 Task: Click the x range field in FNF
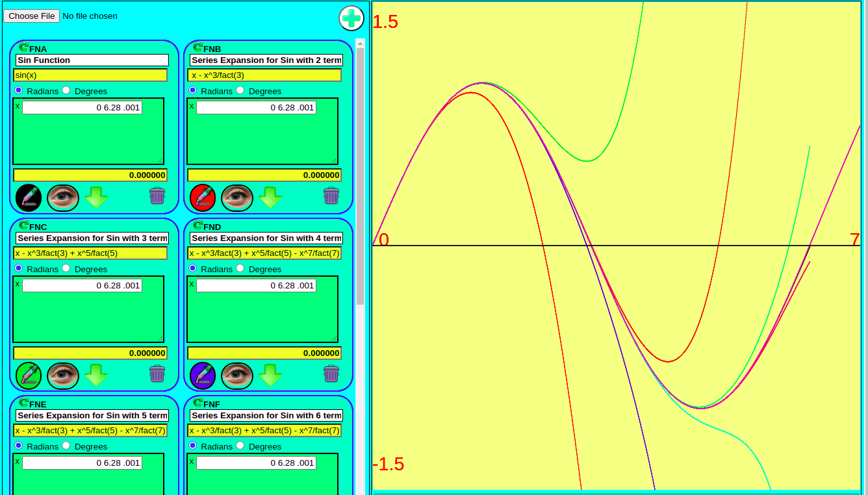[256, 463]
